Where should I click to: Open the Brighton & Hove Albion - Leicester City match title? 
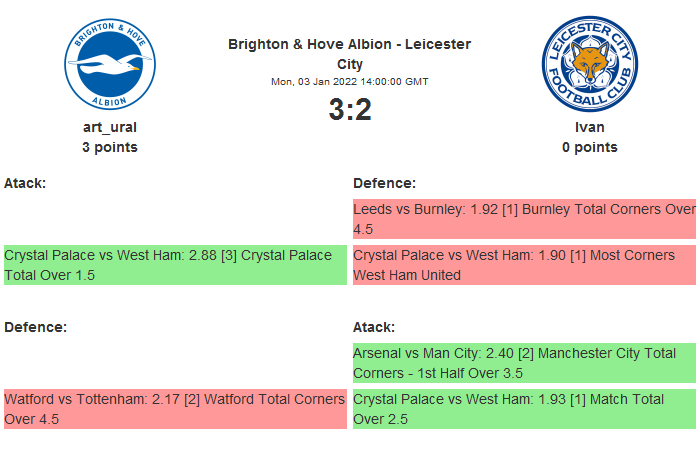[x=349, y=54]
